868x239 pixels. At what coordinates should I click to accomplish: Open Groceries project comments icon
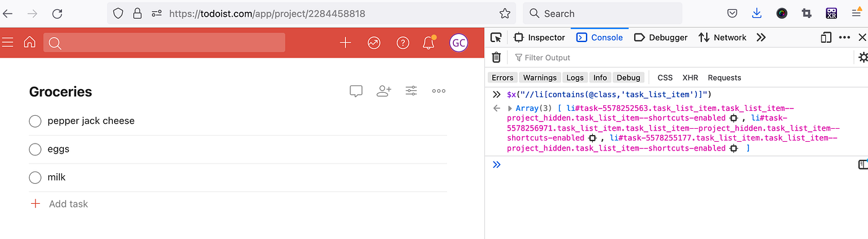click(356, 91)
